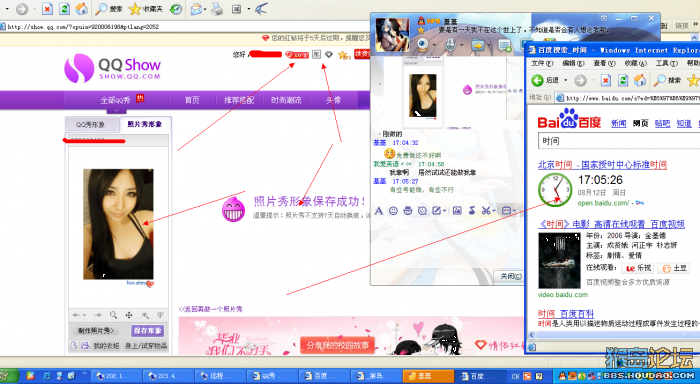Click the 关闭 button in the chat window
The height and width of the screenshot is (384, 700).
509,276
